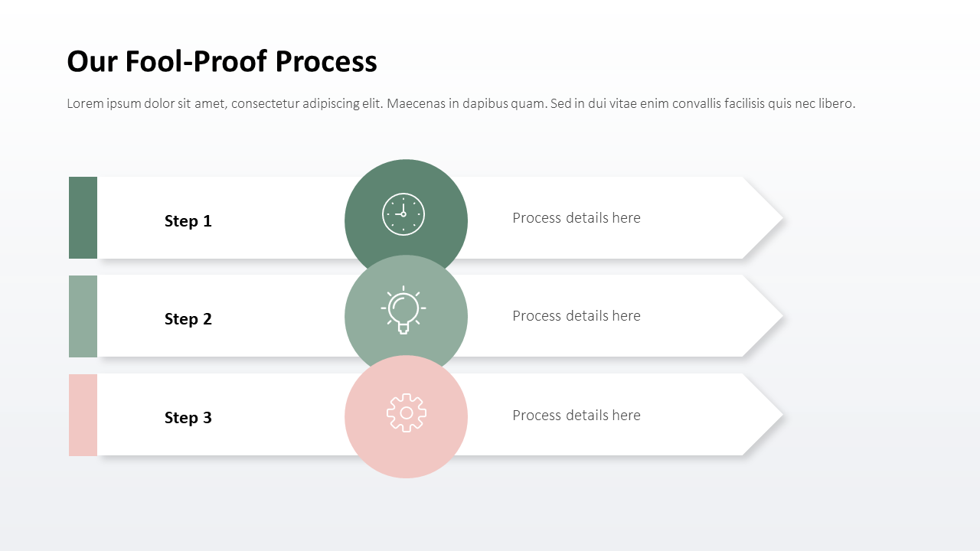Screen dimensions: 980x551
Task: Click the light green bar beside Step 2
Action: tap(83, 316)
